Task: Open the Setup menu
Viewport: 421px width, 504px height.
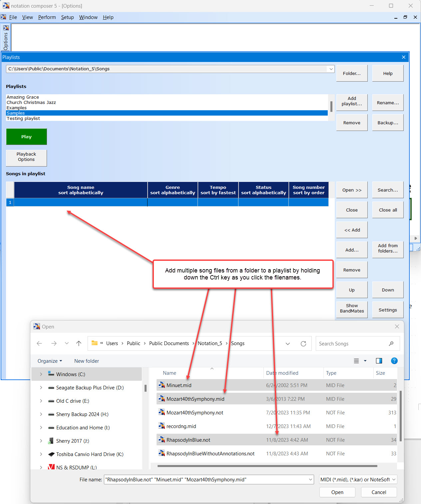Action: pyautogui.click(x=67, y=17)
